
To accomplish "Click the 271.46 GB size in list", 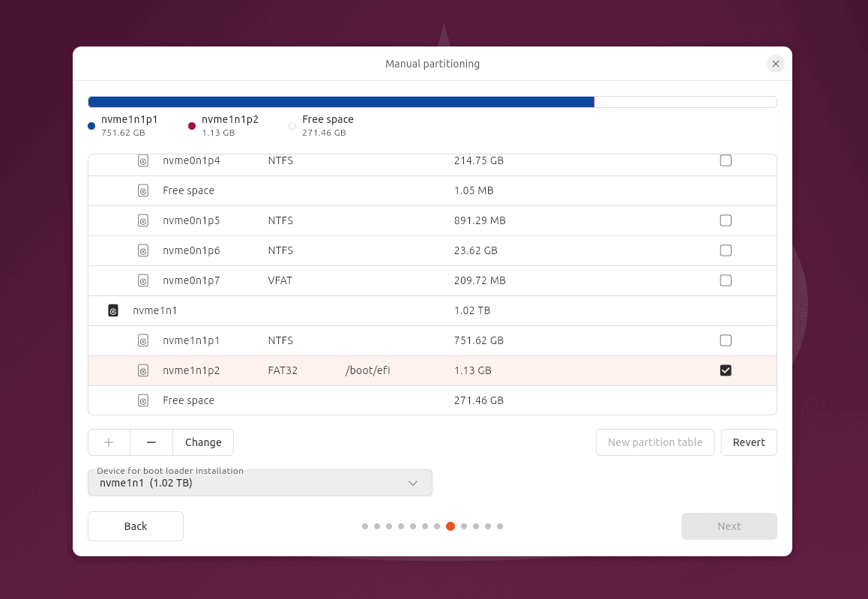I will 479,400.
